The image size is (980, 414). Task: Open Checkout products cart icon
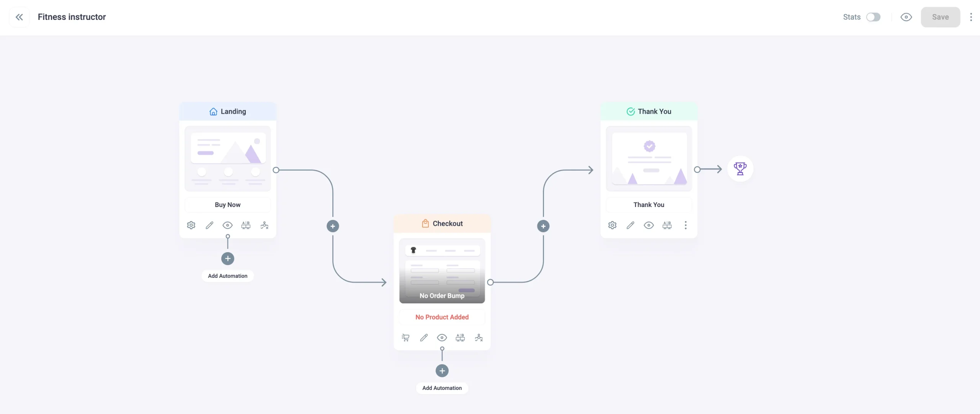click(405, 337)
